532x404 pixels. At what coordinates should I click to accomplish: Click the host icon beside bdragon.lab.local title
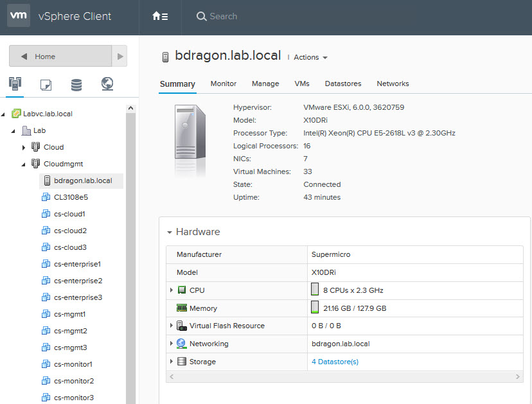pyautogui.click(x=165, y=56)
